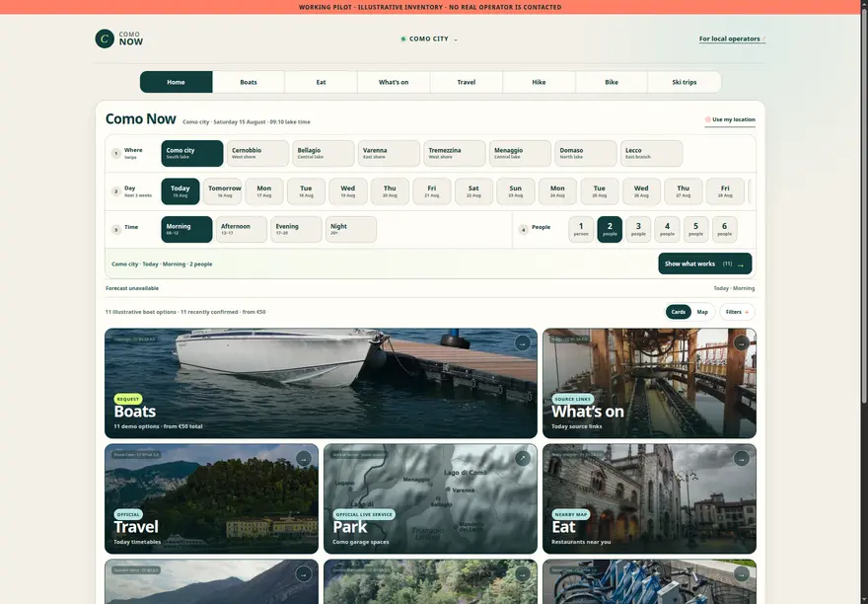Click the Forecast unavailable text
Viewport: 868px width, 604px height.
tap(132, 288)
